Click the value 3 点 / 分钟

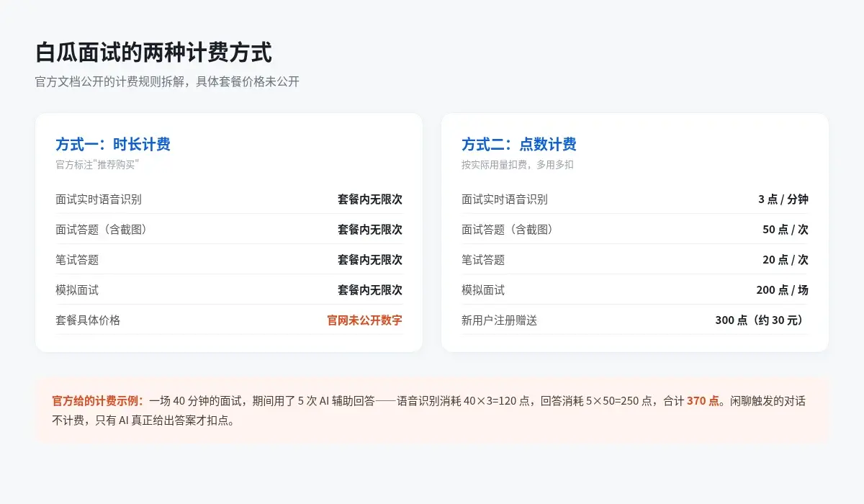click(783, 199)
